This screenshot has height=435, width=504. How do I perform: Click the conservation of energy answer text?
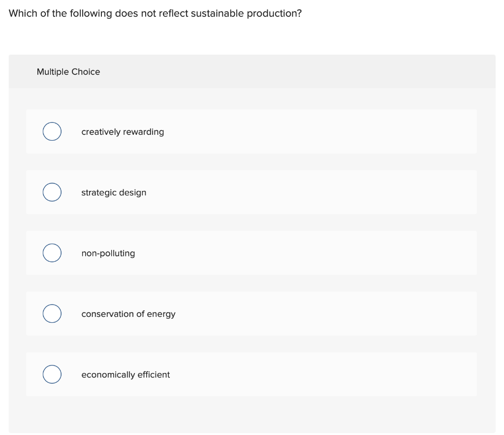pos(128,314)
